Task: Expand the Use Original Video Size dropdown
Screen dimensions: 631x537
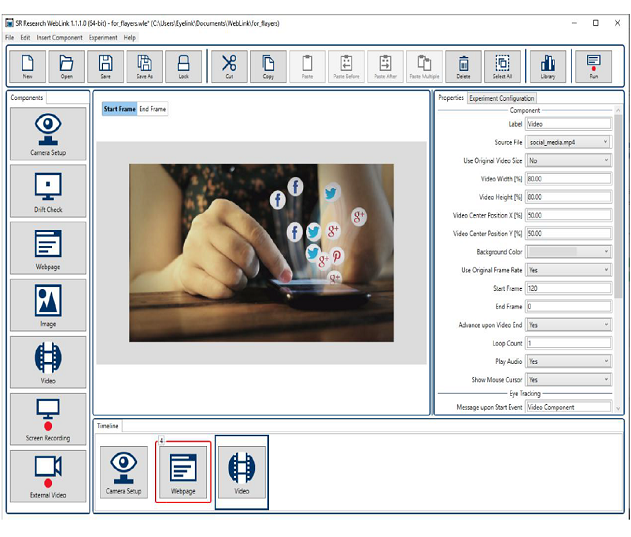Action: pos(569,160)
